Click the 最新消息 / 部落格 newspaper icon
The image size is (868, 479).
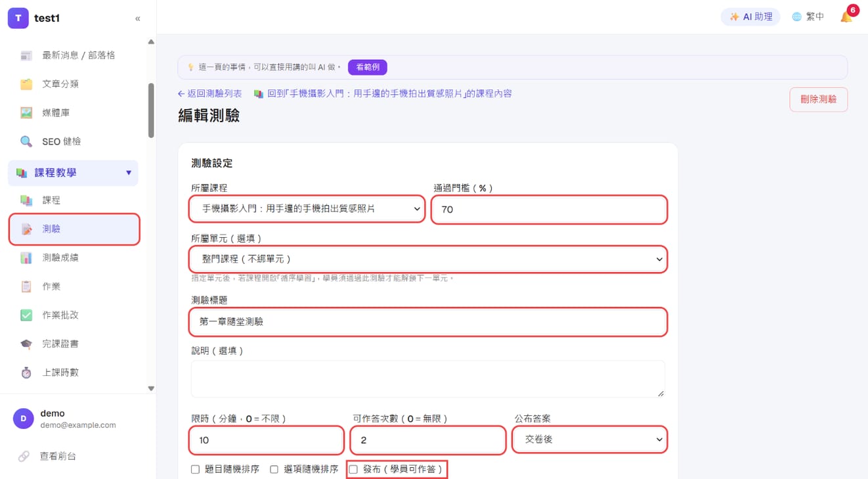tap(26, 55)
